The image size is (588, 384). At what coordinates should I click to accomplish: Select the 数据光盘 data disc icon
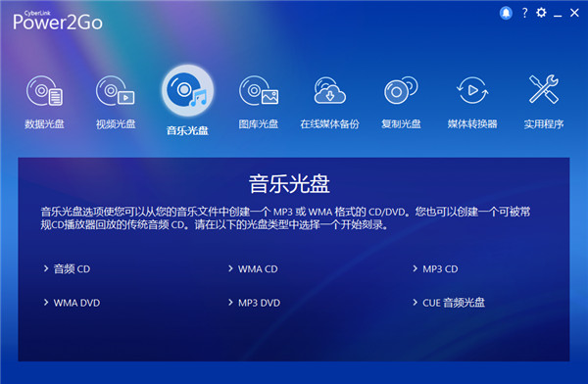click(44, 91)
